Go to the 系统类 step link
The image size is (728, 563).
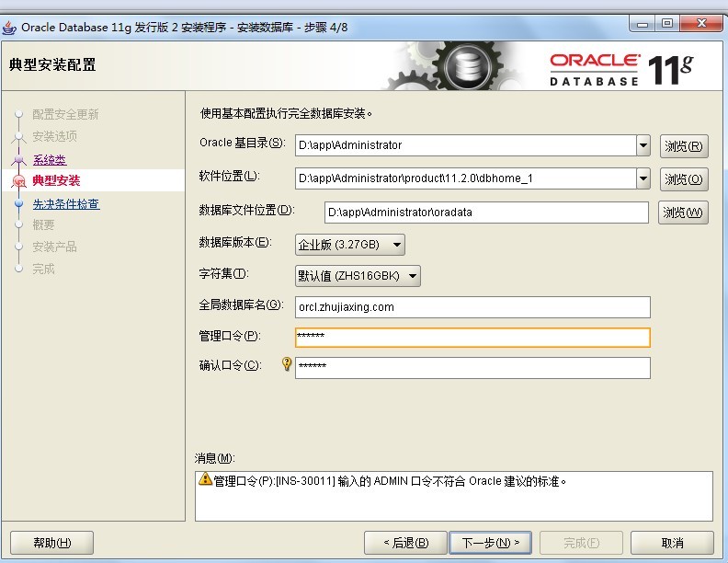50,160
